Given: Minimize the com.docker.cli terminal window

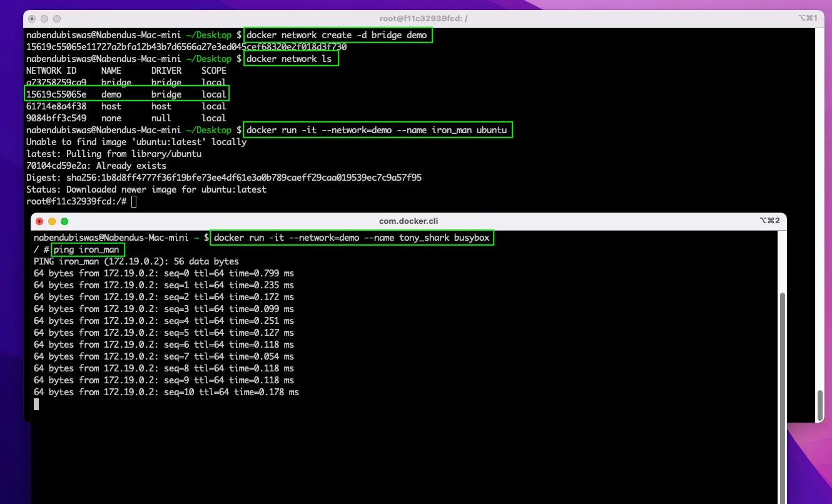Looking at the screenshot, I should (52, 221).
